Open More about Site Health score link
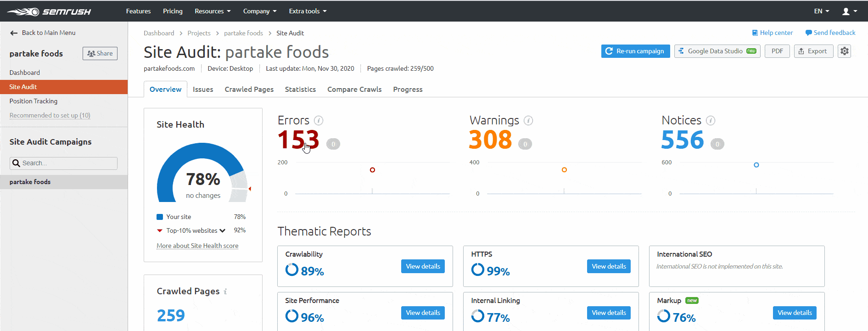The image size is (868, 331). 197,246
